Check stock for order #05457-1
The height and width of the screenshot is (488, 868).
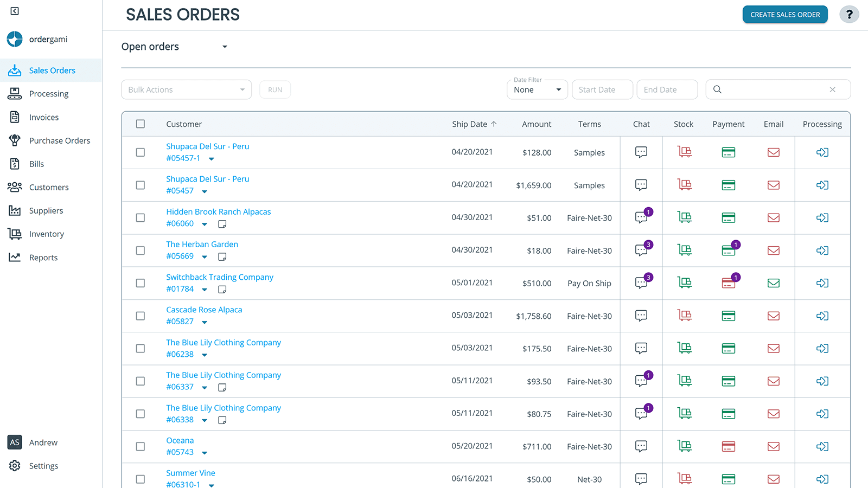point(684,152)
